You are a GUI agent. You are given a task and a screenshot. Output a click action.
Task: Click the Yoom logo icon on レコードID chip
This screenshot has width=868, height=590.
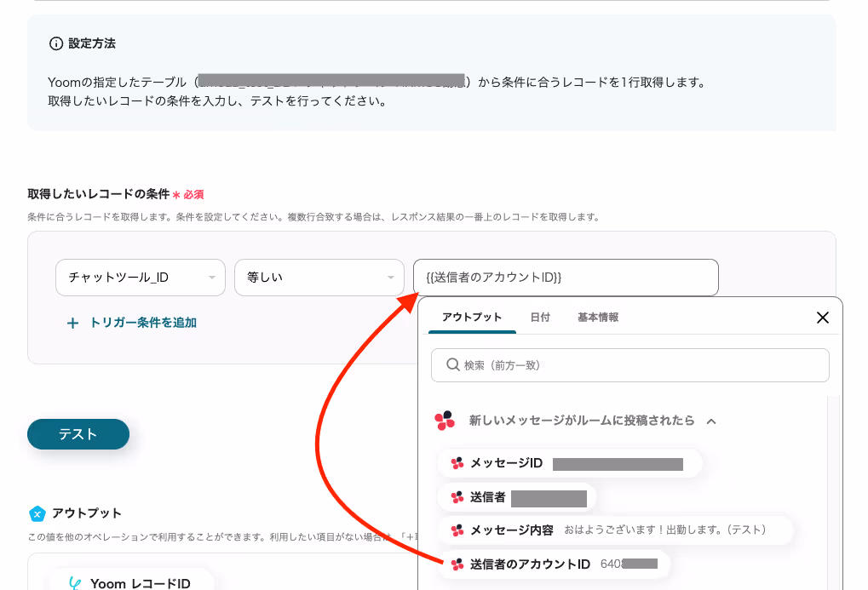point(75,583)
